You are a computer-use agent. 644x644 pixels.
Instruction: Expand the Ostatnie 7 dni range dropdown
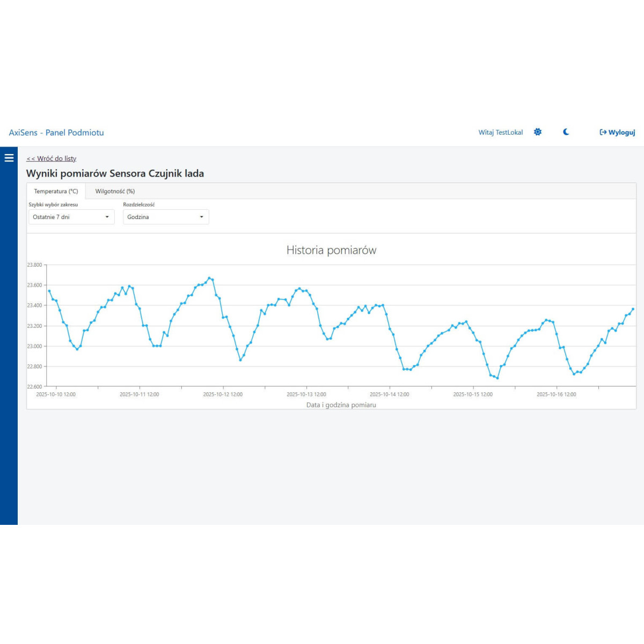[71, 217]
